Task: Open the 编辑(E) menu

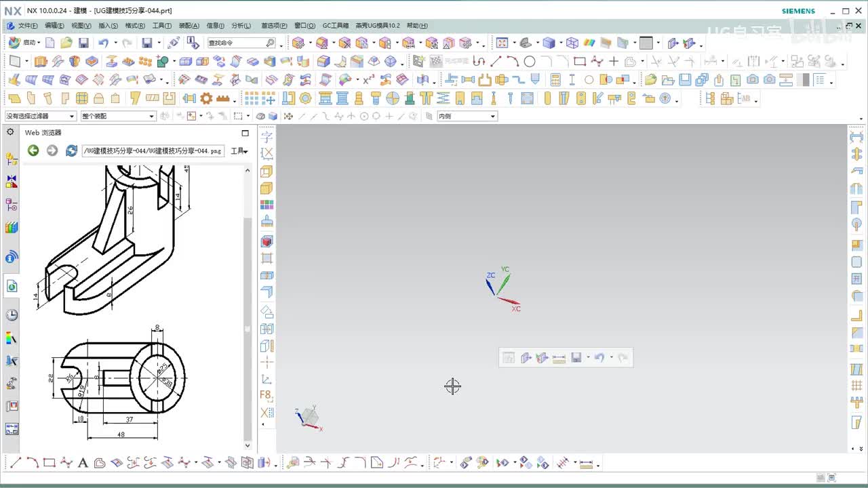Action: [x=54, y=26]
